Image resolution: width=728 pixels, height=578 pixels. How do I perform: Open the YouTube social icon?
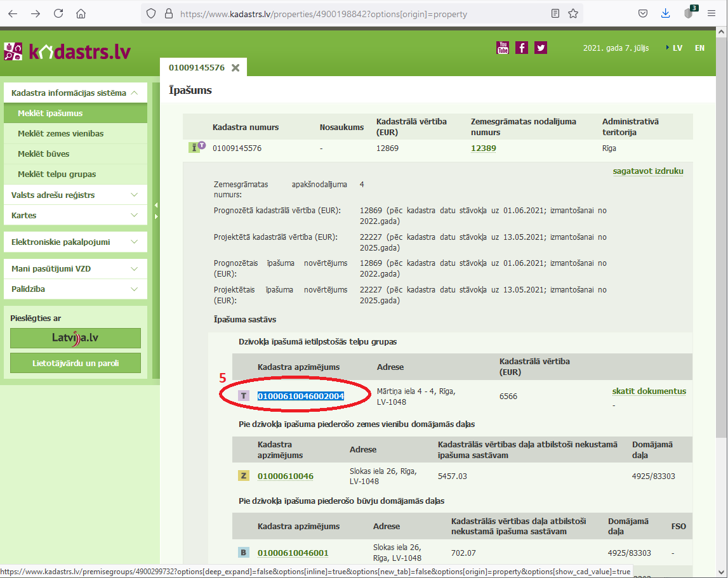click(x=502, y=48)
